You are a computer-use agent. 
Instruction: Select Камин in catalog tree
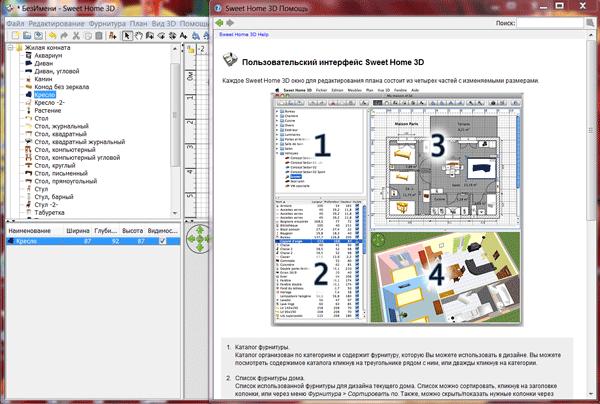[43, 79]
